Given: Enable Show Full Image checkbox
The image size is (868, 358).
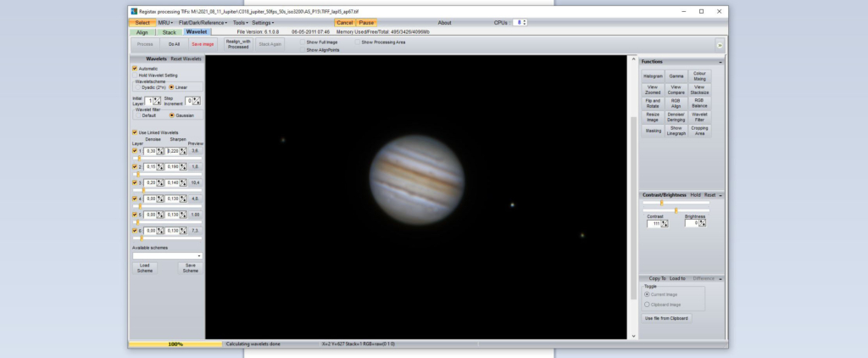Looking at the screenshot, I should (303, 42).
